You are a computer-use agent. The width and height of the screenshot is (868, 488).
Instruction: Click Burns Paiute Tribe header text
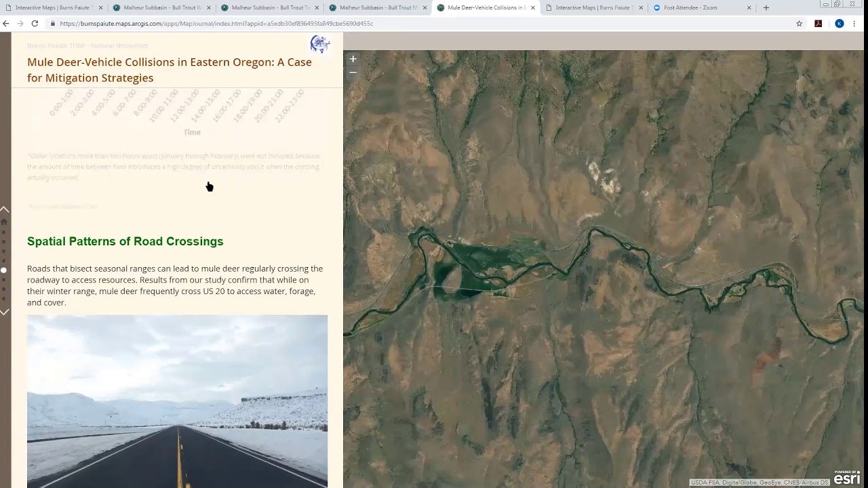(87, 45)
